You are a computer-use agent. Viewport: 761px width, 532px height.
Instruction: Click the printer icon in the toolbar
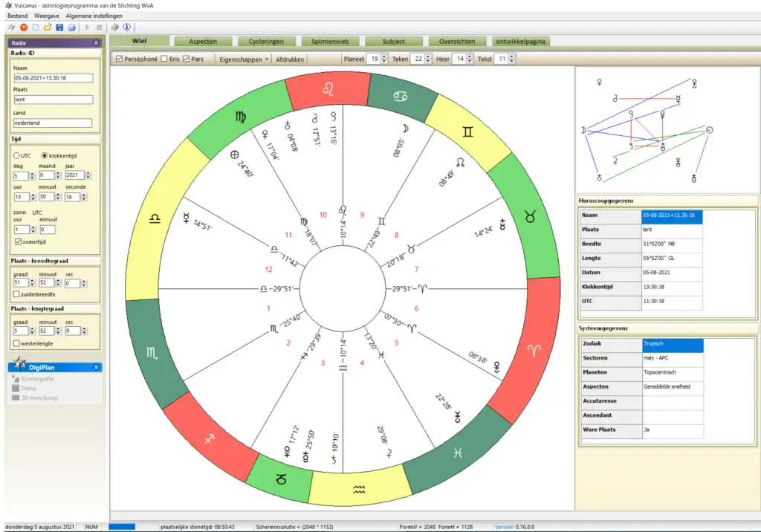(71, 27)
